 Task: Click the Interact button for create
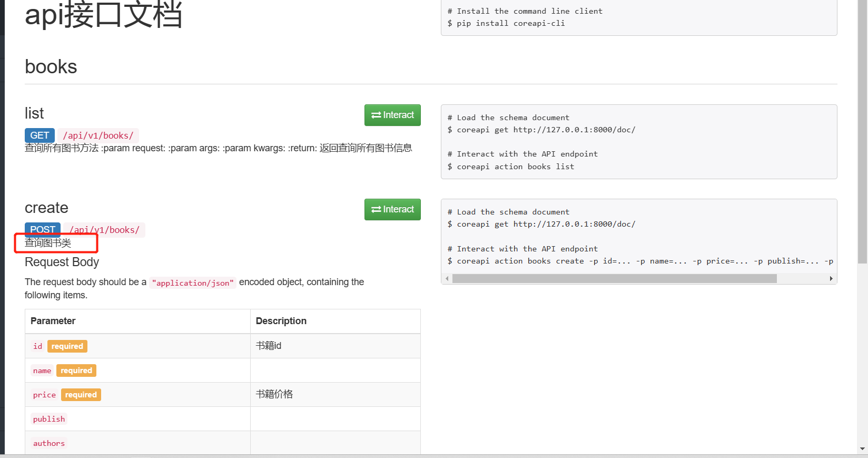pyautogui.click(x=392, y=209)
